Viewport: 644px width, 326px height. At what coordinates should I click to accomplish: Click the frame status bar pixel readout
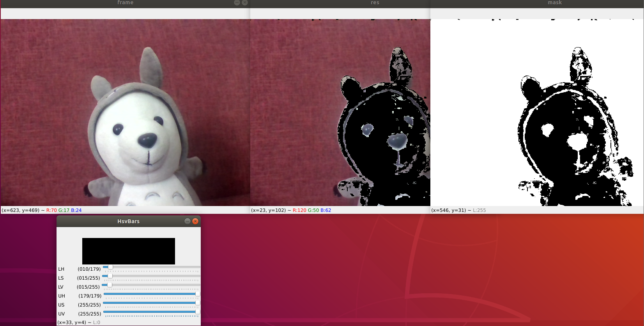tap(42, 210)
